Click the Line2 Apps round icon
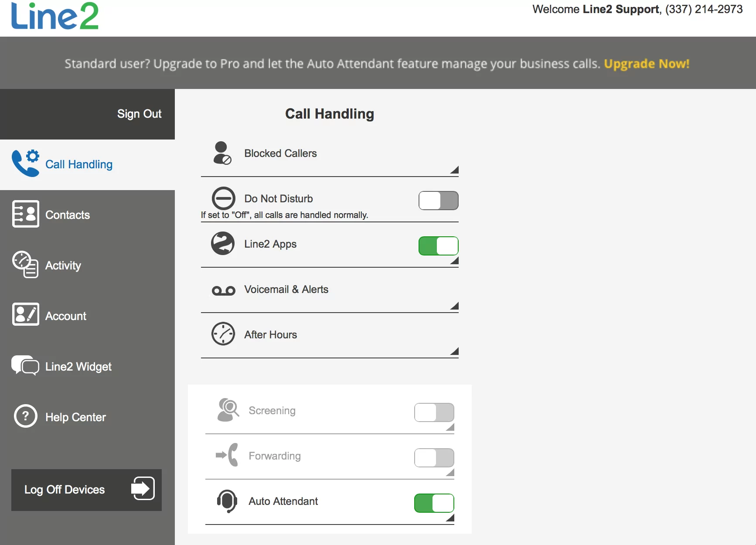The image size is (756, 545). pyautogui.click(x=223, y=243)
